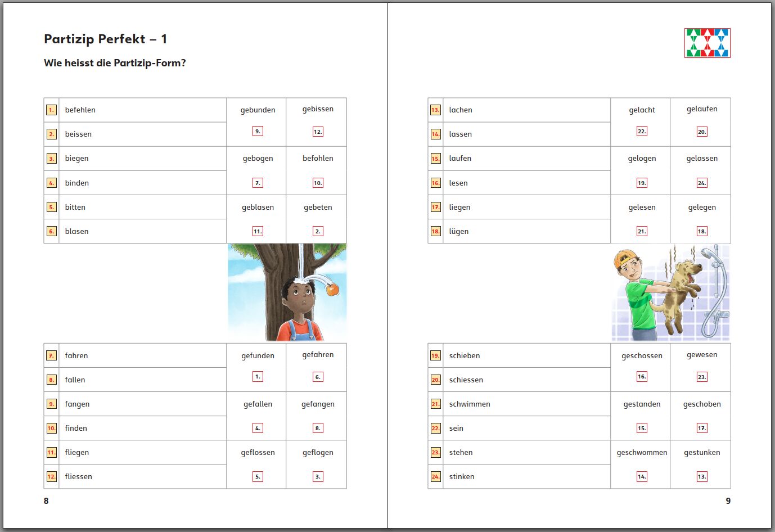Click the "Partizip Perfekt – 1" heading
Screen dimensions: 775x532
[105, 39]
